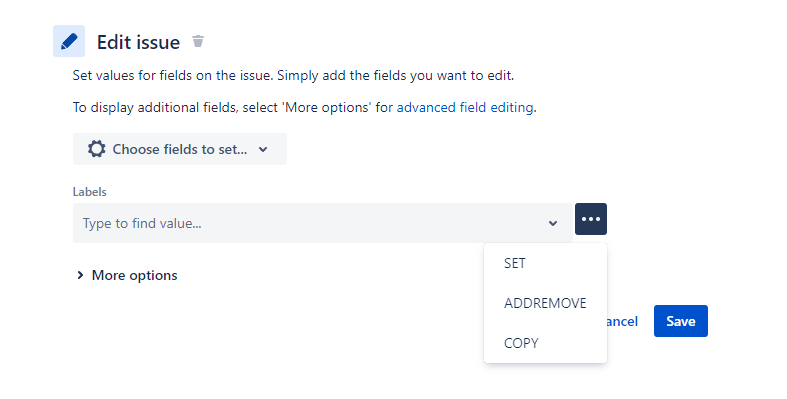The image size is (787, 399).
Task: Expand the More options section
Action: pos(127,275)
